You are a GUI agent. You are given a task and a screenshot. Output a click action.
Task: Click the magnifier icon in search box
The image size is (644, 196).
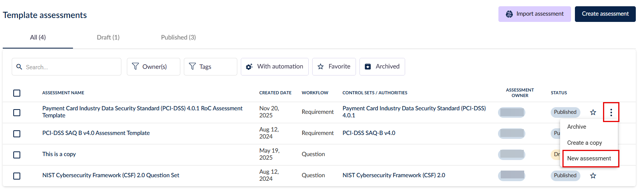pos(19,67)
